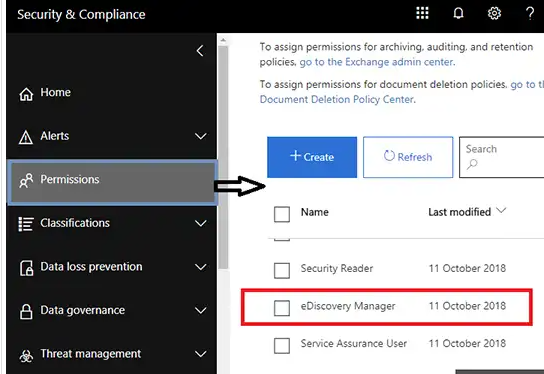The height and width of the screenshot is (374, 544).
Task: Open Data governance section
Action: 83,310
